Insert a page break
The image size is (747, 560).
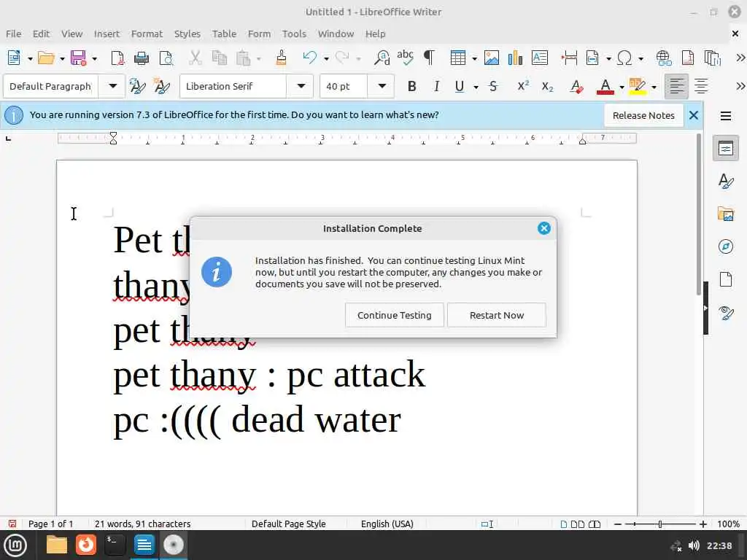point(569,58)
